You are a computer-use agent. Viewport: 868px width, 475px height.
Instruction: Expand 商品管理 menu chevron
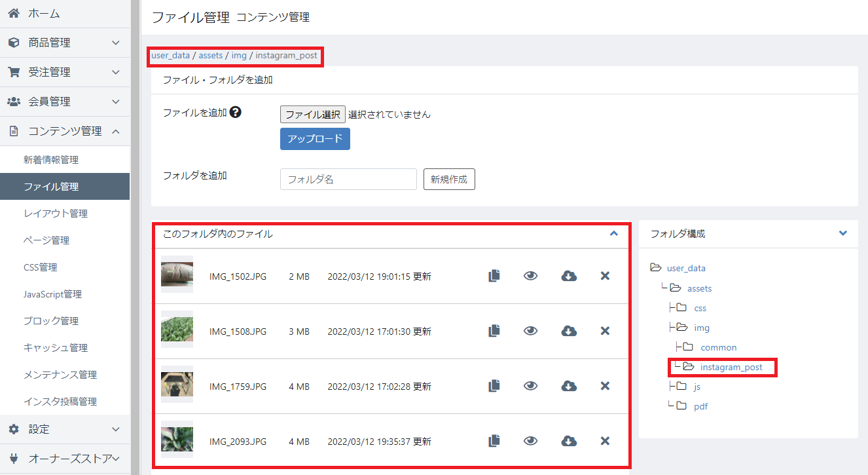point(116,43)
